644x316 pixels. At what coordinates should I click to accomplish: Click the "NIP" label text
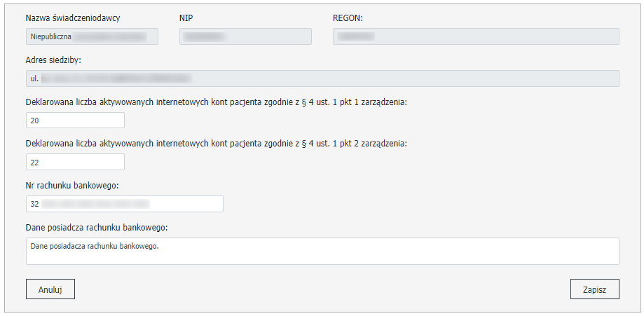pyautogui.click(x=186, y=18)
